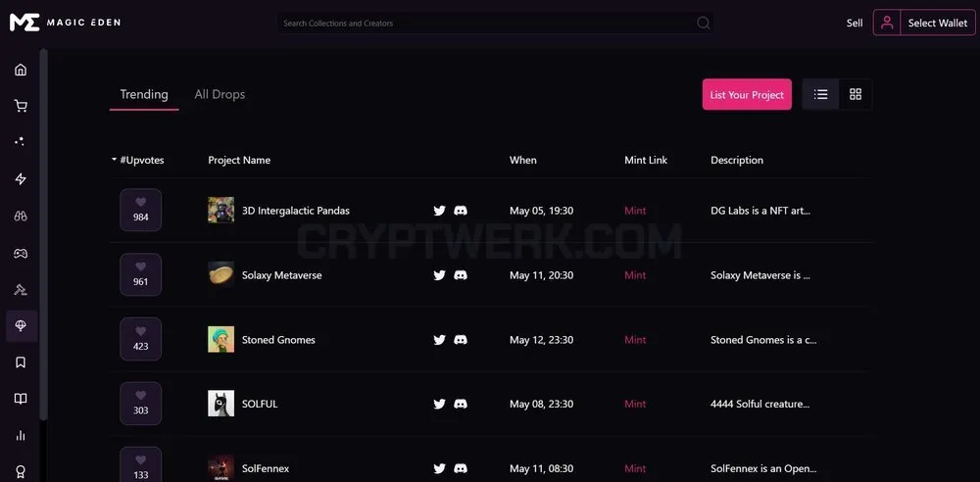The image size is (980, 482).
Task: Open Discord for SolFennex
Action: [x=461, y=468]
